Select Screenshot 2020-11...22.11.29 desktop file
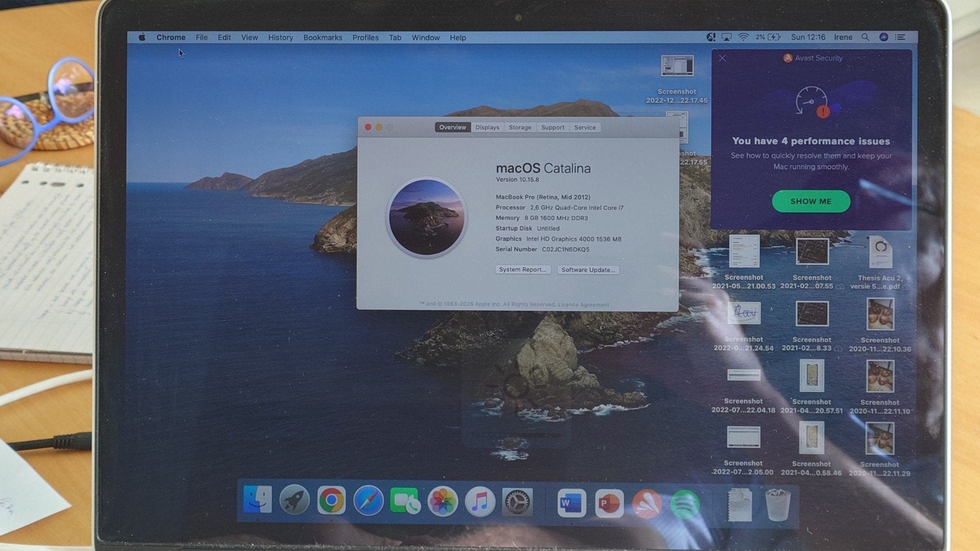Image resolution: width=980 pixels, height=551 pixels. [x=880, y=449]
